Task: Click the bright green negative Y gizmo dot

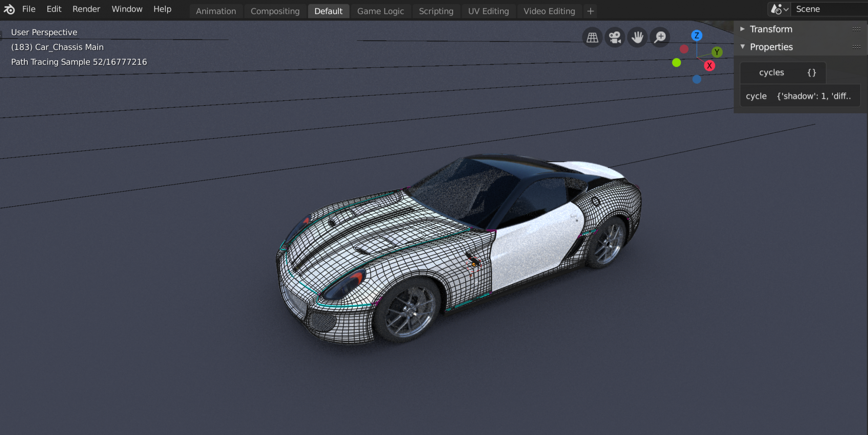Action: (677, 63)
